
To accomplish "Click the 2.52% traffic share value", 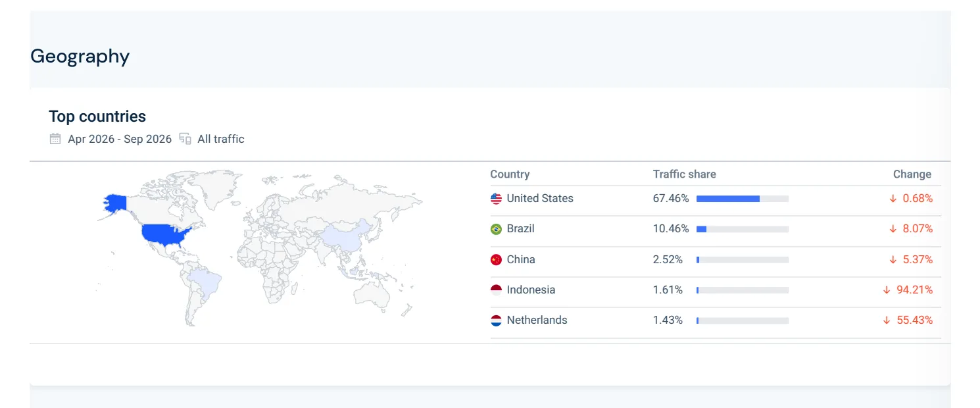I will [668, 260].
